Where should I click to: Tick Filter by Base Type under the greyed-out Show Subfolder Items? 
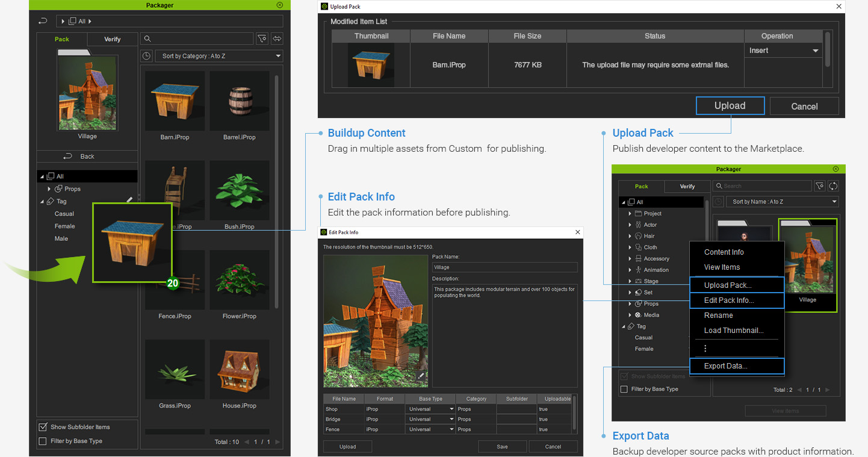point(624,389)
